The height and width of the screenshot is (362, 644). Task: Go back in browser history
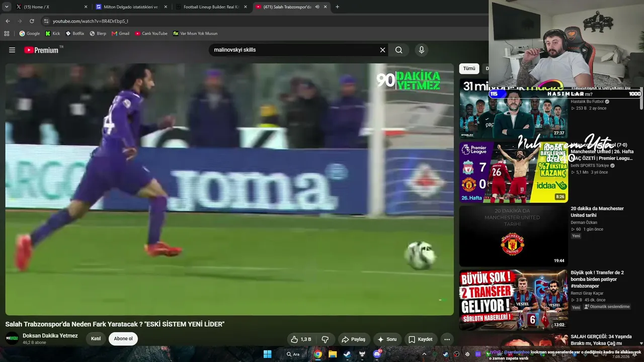tap(8, 21)
